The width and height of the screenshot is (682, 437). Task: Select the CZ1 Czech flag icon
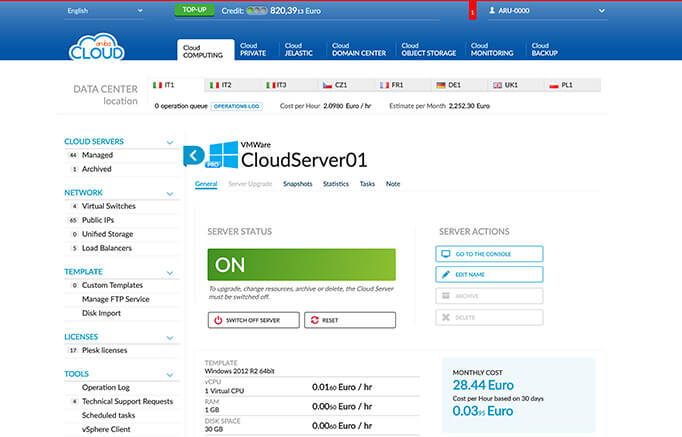tap(327, 85)
